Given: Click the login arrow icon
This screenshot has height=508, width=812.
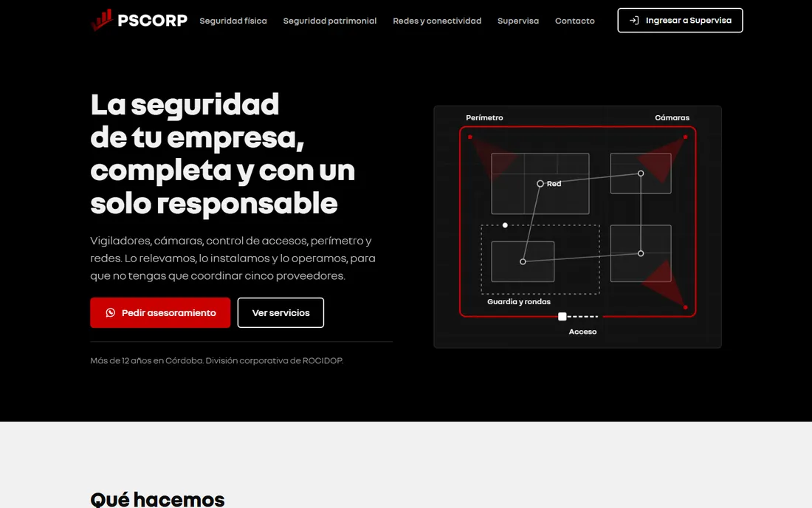Looking at the screenshot, I should click(x=634, y=20).
